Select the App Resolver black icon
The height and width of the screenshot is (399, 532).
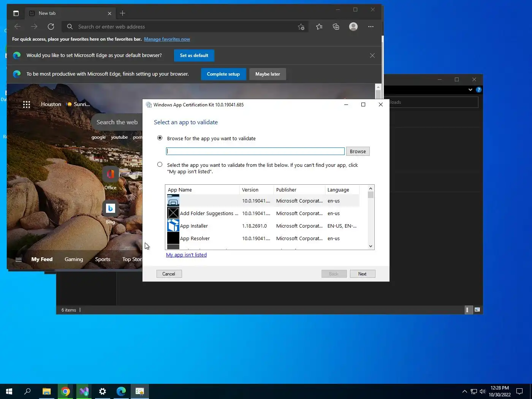[173, 238]
